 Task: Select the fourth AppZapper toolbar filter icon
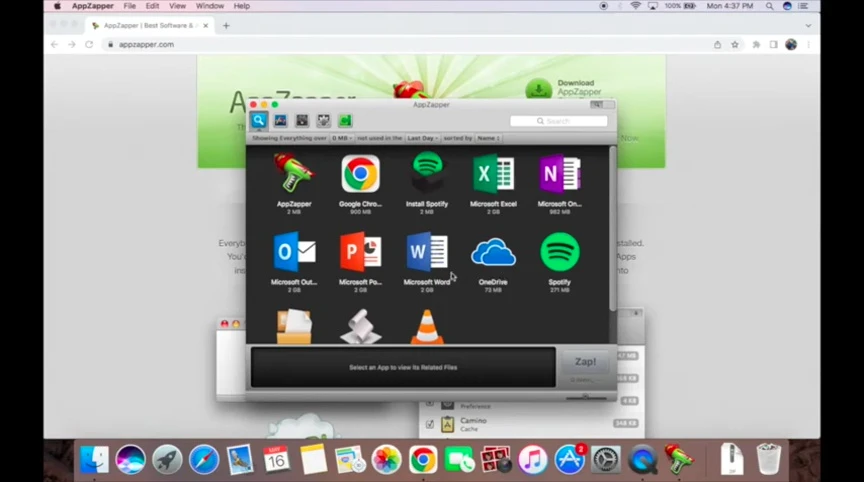[x=323, y=121]
